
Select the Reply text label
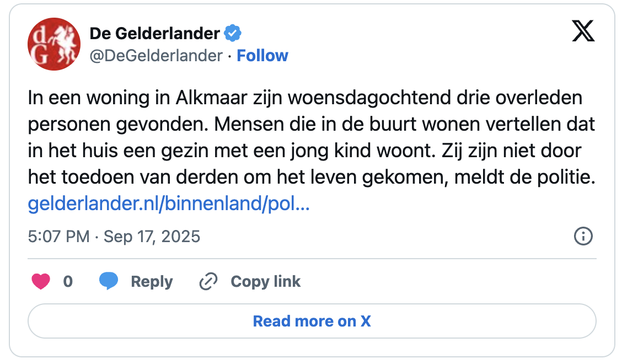[152, 282]
